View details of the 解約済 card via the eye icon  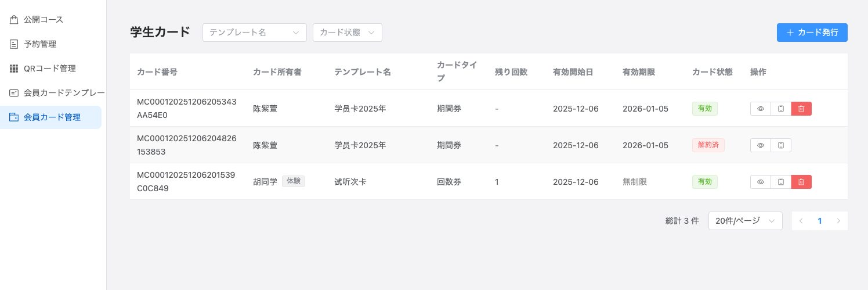[x=760, y=145]
